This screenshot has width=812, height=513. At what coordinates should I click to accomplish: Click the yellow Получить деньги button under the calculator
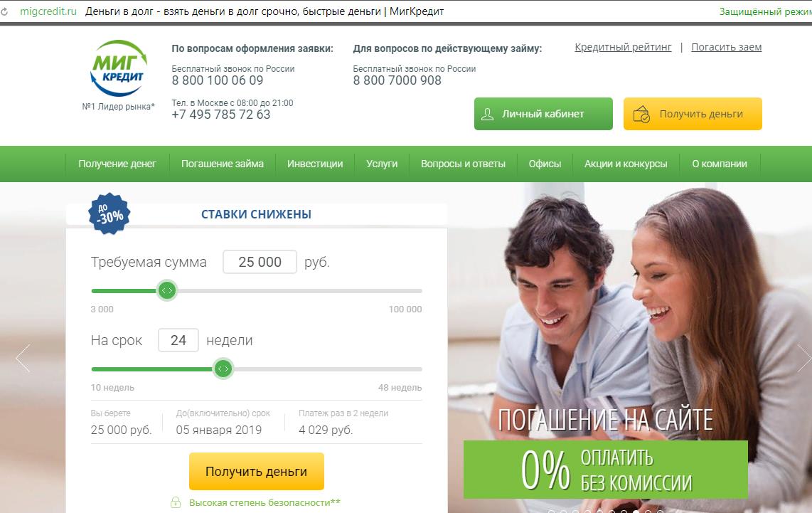257,472
